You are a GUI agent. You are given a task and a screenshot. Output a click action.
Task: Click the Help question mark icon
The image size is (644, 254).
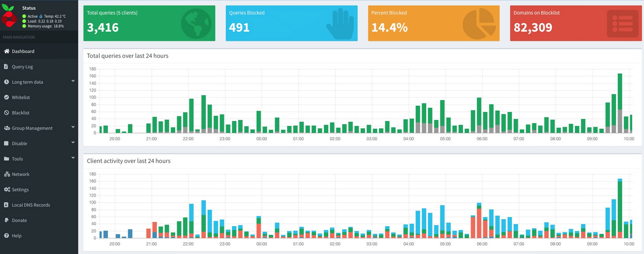(x=6, y=236)
